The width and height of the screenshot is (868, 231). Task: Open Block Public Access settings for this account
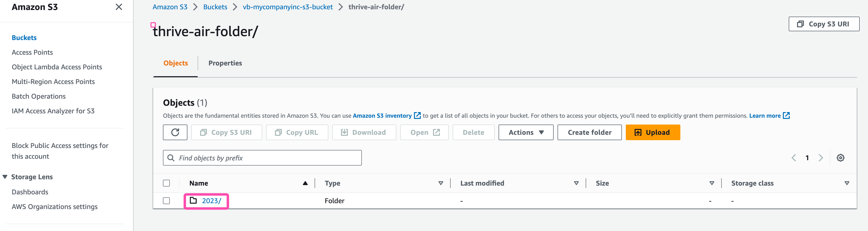click(x=60, y=151)
